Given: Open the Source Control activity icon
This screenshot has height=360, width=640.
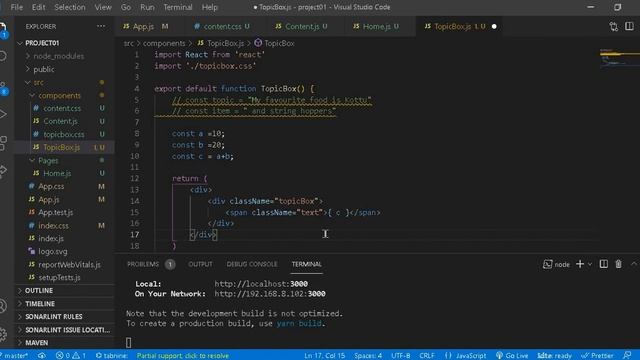Looking at the screenshot, I should click(3, 88).
